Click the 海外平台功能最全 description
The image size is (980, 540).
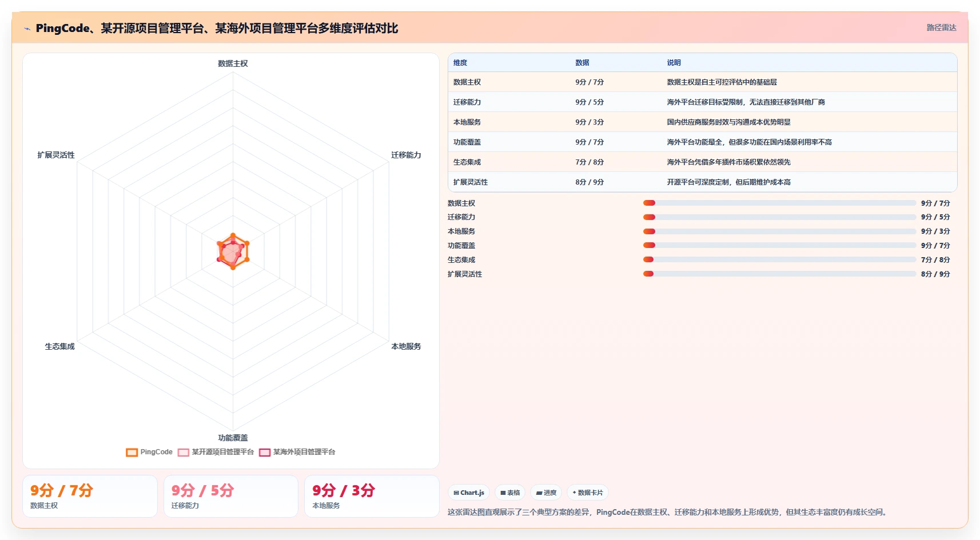pos(749,142)
